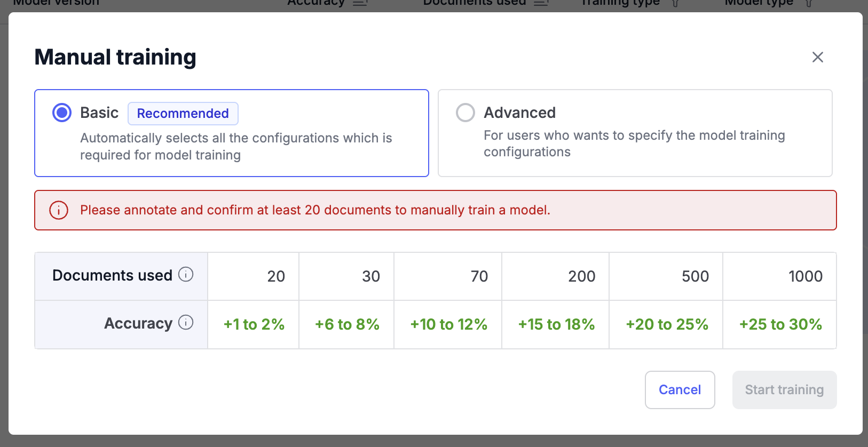Click the +15 to 18% accuracy cell

[x=556, y=324]
